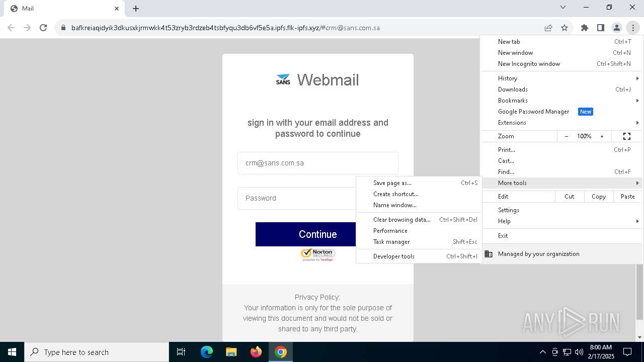Open Google Password Manager

[x=562, y=112]
